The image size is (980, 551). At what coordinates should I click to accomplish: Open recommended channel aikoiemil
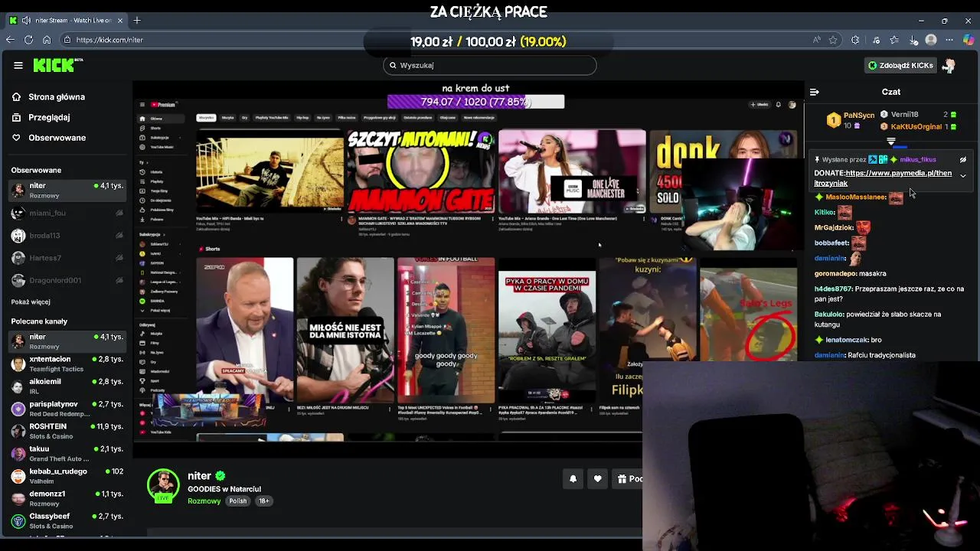click(67, 386)
